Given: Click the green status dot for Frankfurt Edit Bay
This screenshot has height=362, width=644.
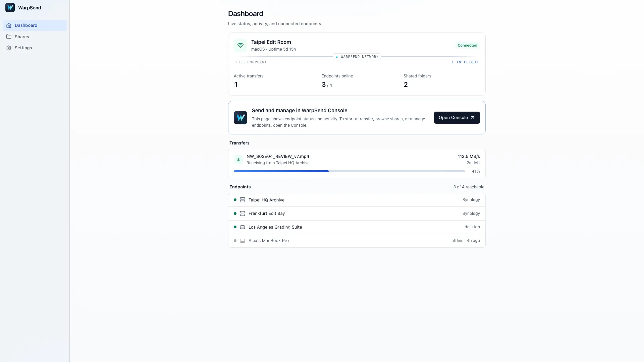Looking at the screenshot, I should (x=235, y=214).
